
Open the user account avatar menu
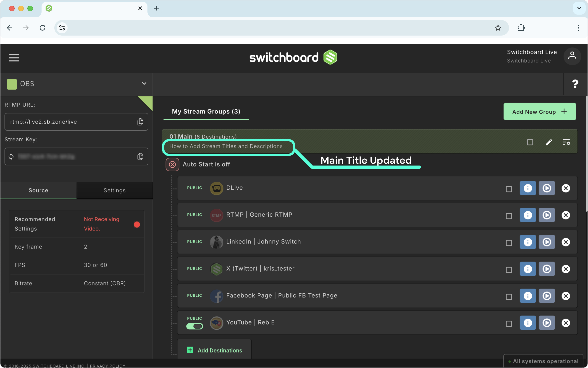[x=572, y=56]
